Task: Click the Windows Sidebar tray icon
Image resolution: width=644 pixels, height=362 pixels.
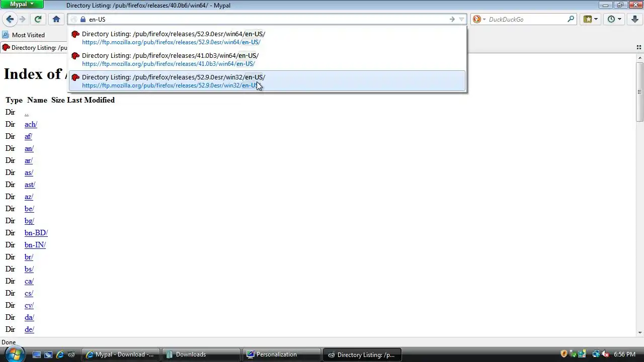Action: point(582,354)
